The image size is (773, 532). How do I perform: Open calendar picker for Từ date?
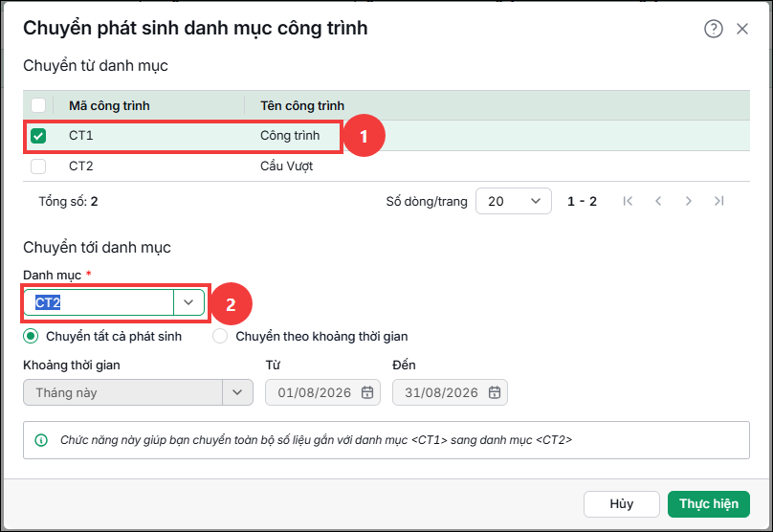point(367,392)
